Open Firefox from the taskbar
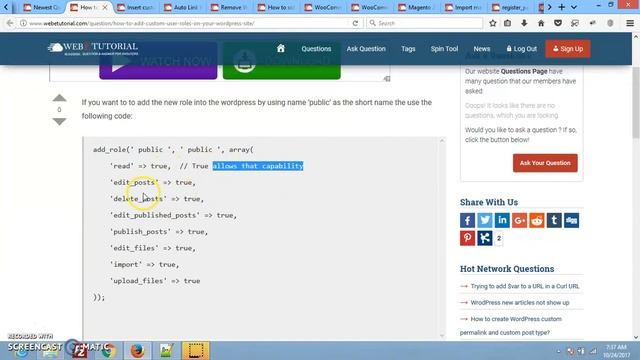The height and width of the screenshot is (360, 640). coord(138,351)
